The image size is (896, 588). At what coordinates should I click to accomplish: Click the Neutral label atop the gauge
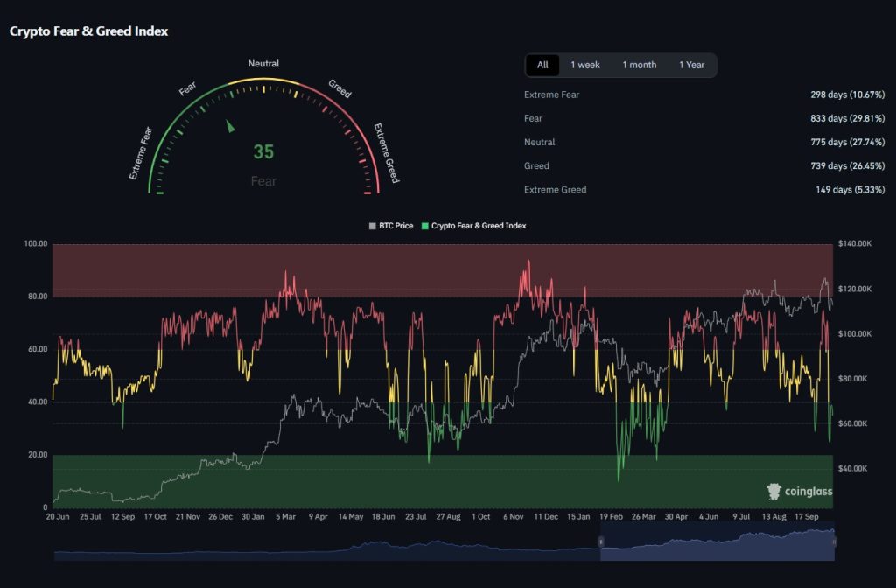tap(263, 64)
